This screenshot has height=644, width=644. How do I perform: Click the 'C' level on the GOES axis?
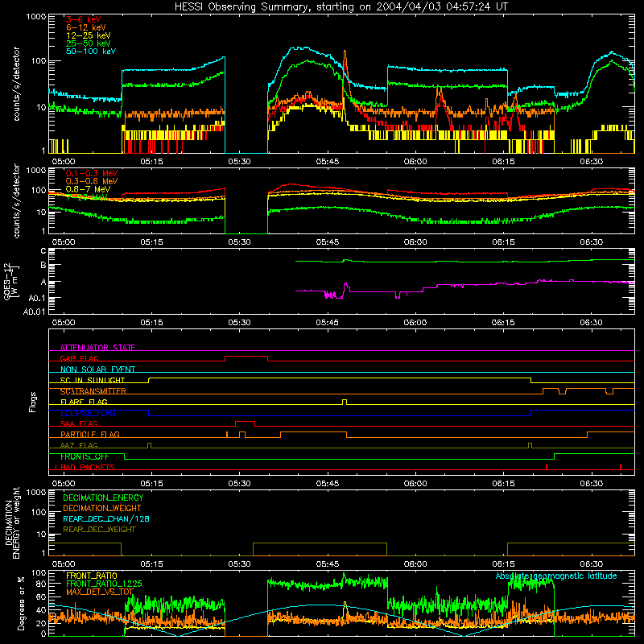pyautogui.click(x=43, y=250)
